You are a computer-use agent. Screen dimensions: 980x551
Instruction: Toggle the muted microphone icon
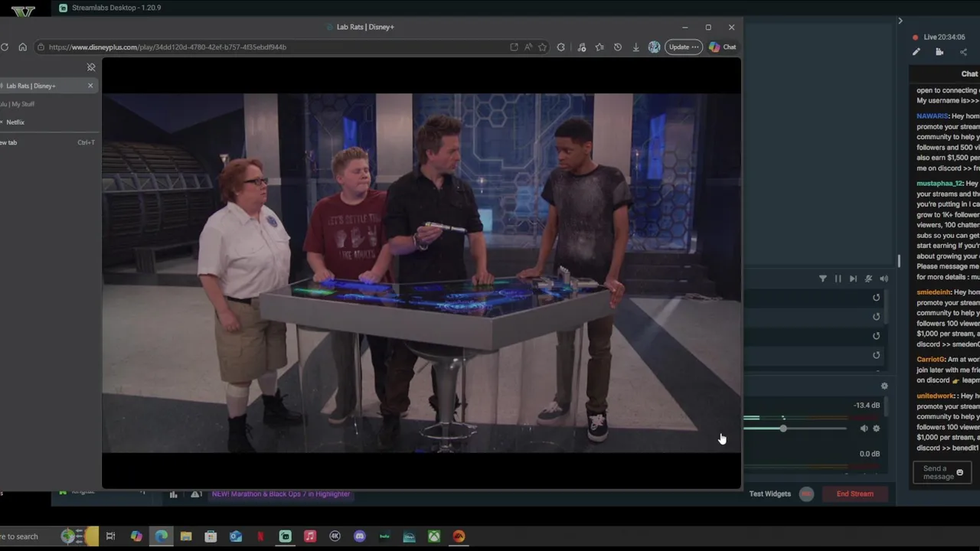click(x=868, y=279)
